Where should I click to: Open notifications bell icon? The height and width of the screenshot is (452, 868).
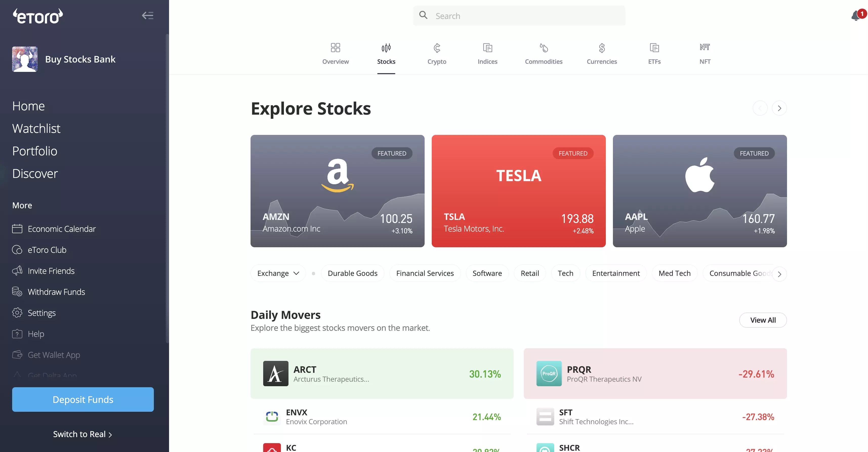tap(856, 16)
